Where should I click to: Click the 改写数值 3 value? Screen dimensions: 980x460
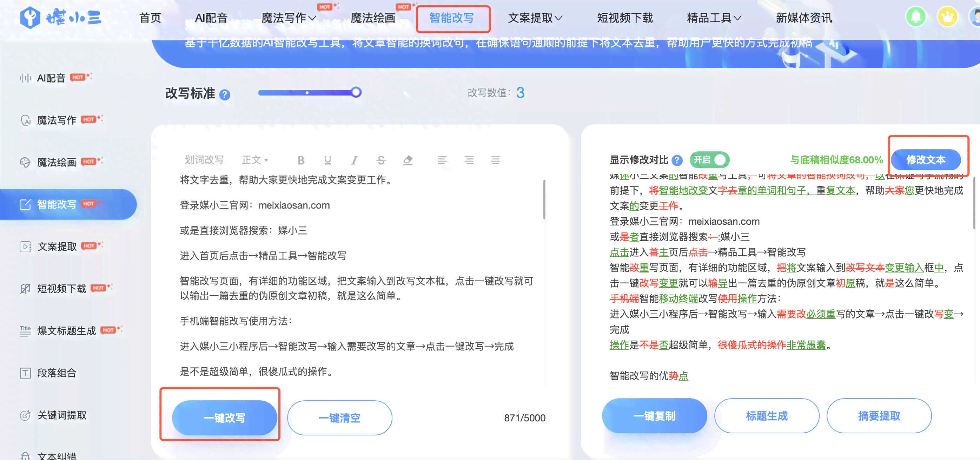521,93
